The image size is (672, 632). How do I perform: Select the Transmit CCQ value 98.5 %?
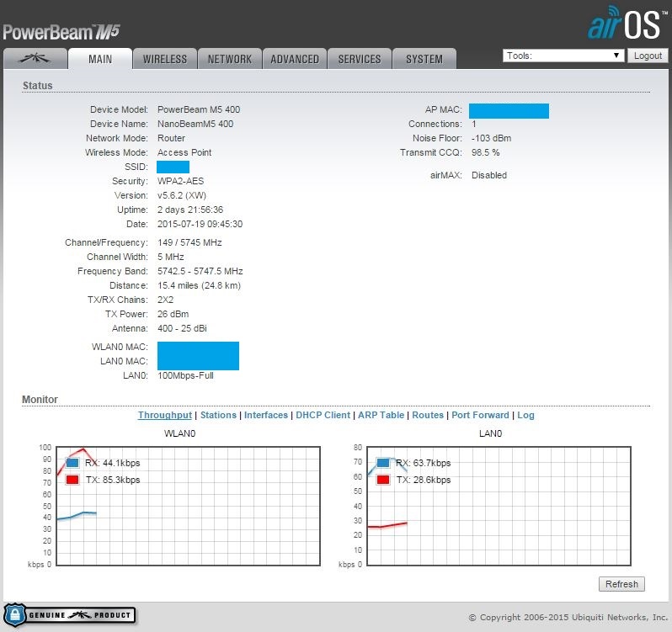[486, 152]
